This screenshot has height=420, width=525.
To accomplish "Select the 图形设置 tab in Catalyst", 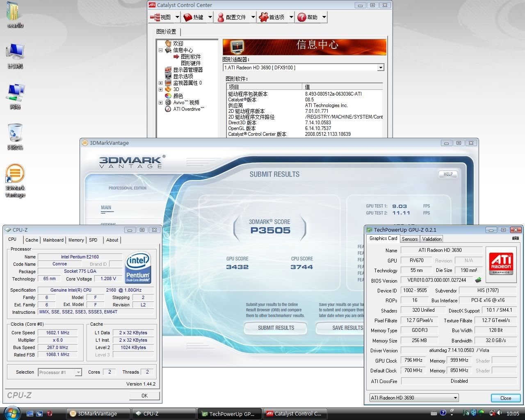I will click(x=166, y=32).
